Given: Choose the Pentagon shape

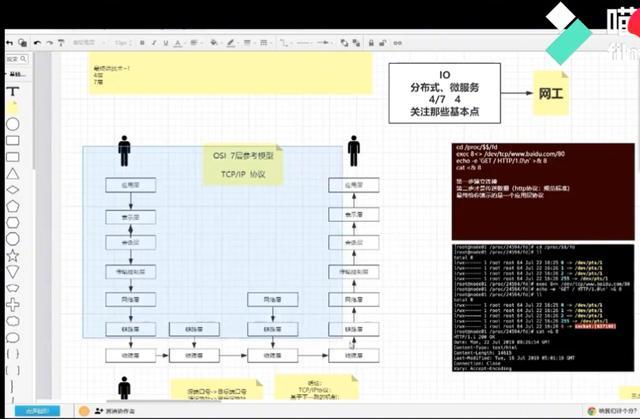Looking at the screenshot, I should pyautogui.click(x=13, y=206).
